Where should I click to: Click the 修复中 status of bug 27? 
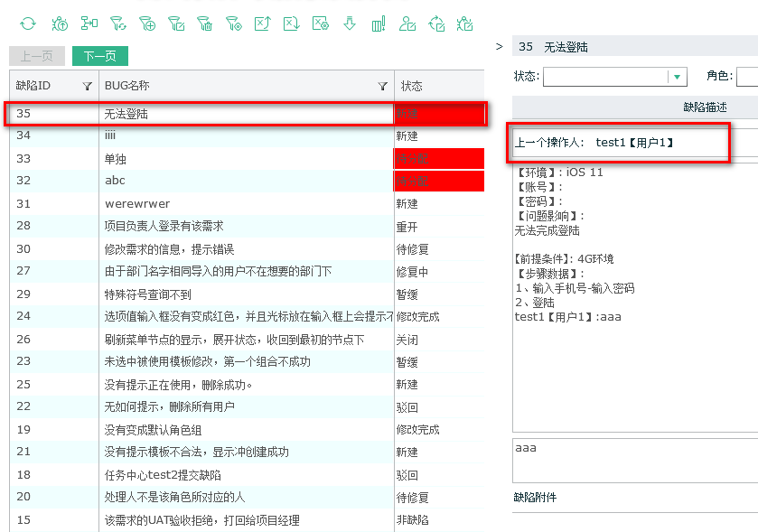coord(412,272)
